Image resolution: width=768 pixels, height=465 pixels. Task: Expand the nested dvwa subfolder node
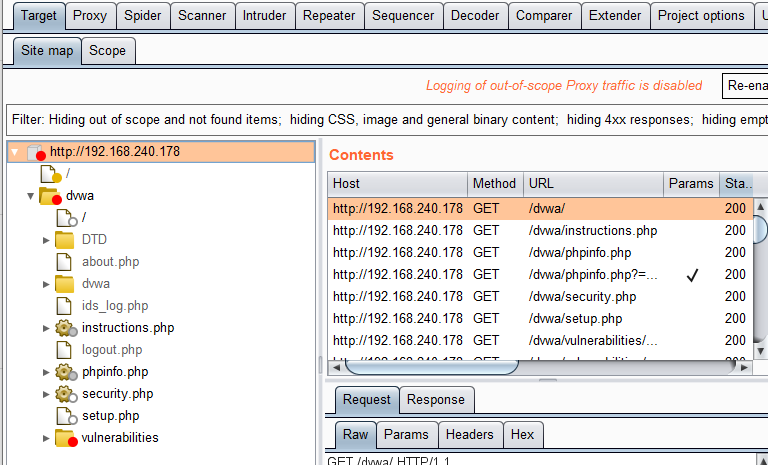click(46, 284)
